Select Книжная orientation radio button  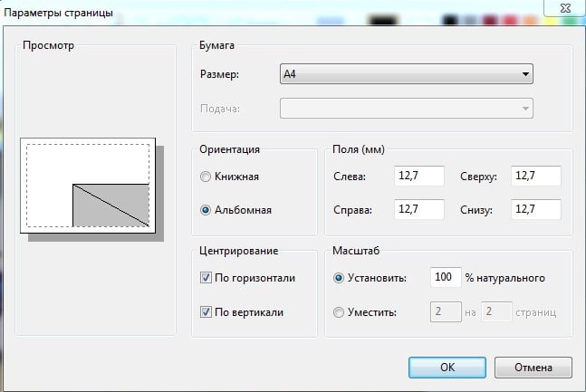coord(206,177)
